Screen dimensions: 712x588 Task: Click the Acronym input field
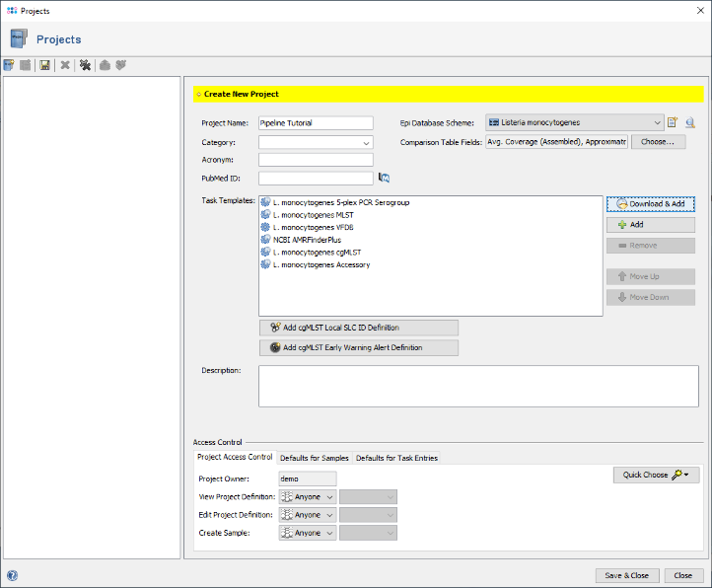pos(316,160)
